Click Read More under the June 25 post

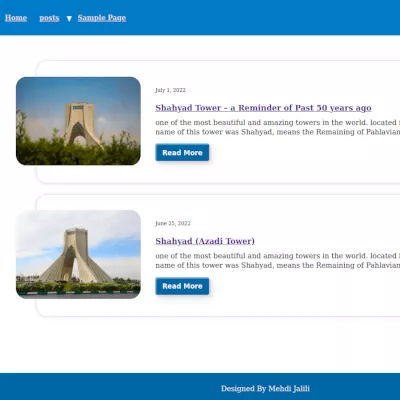[x=182, y=286]
